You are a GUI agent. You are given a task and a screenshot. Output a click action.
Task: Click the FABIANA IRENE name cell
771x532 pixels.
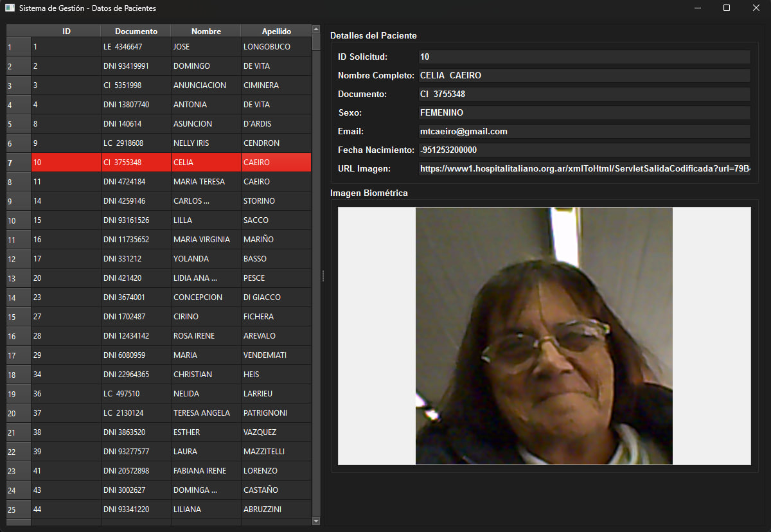coord(206,471)
